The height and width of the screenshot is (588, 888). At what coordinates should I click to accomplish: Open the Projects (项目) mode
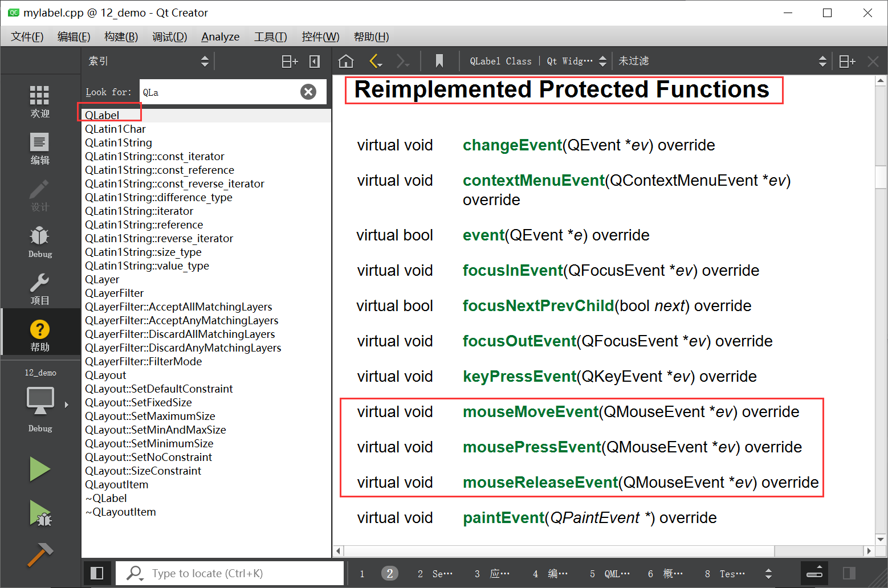coord(40,288)
